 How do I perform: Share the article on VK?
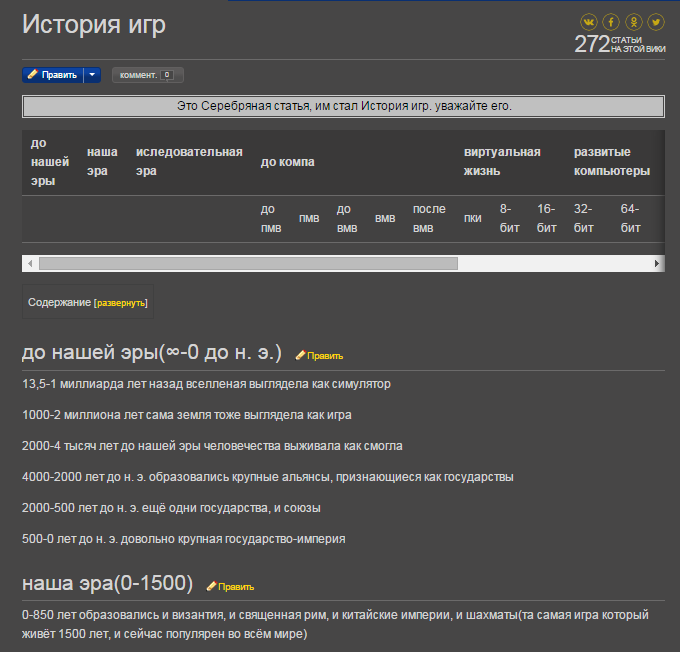(588, 22)
